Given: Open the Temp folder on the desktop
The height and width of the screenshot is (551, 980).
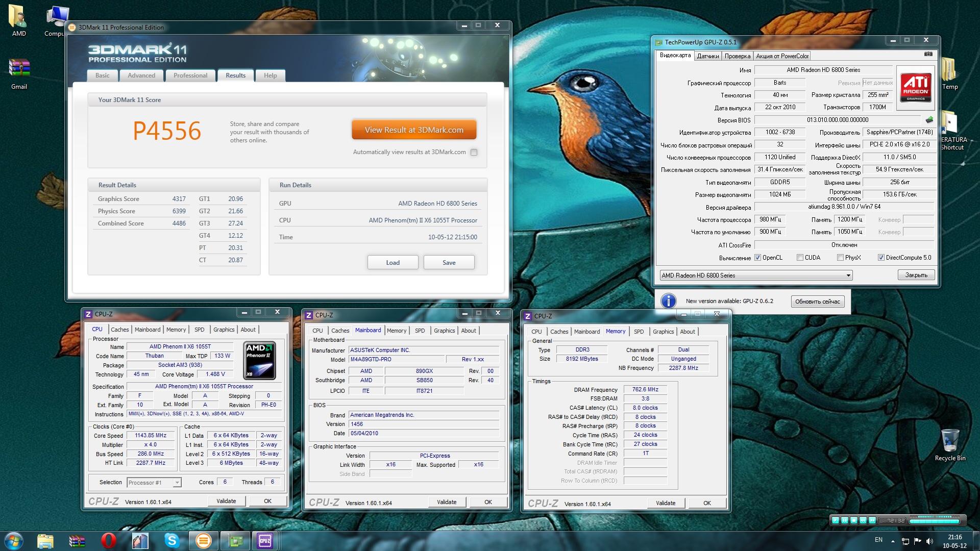Looking at the screenshot, I should click(x=949, y=74).
